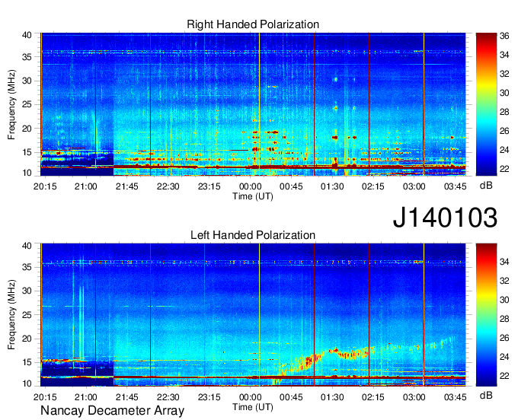
Task: Click '24' value on Left Handed colorbar
Action: 504,357
